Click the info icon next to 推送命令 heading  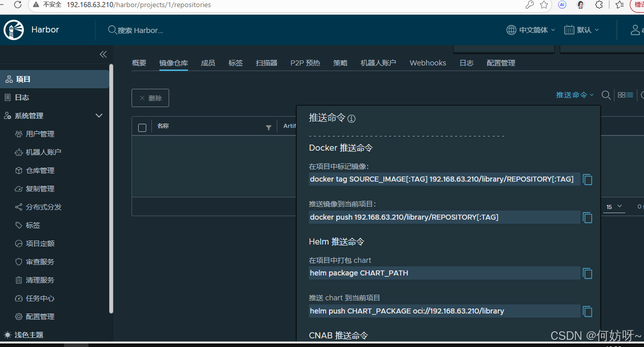[x=351, y=119]
